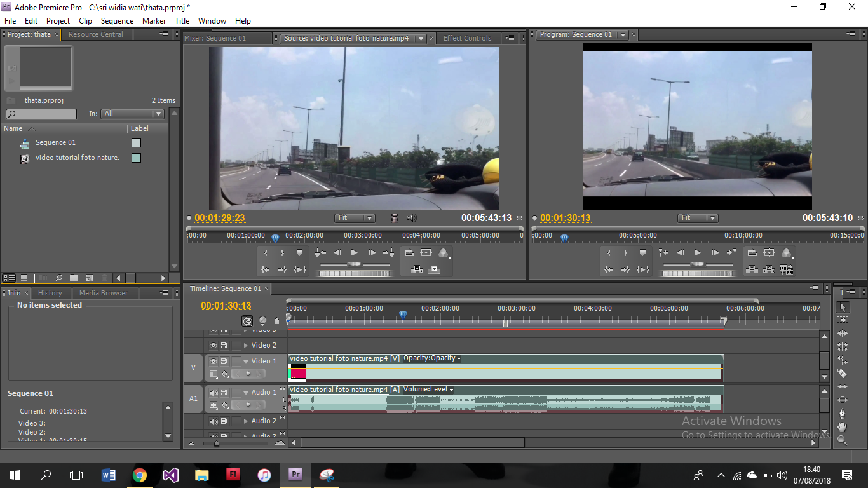The width and height of the screenshot is (868, 488).
Task: Go to next marker in Source monitor
Action: tap(388, 252)
